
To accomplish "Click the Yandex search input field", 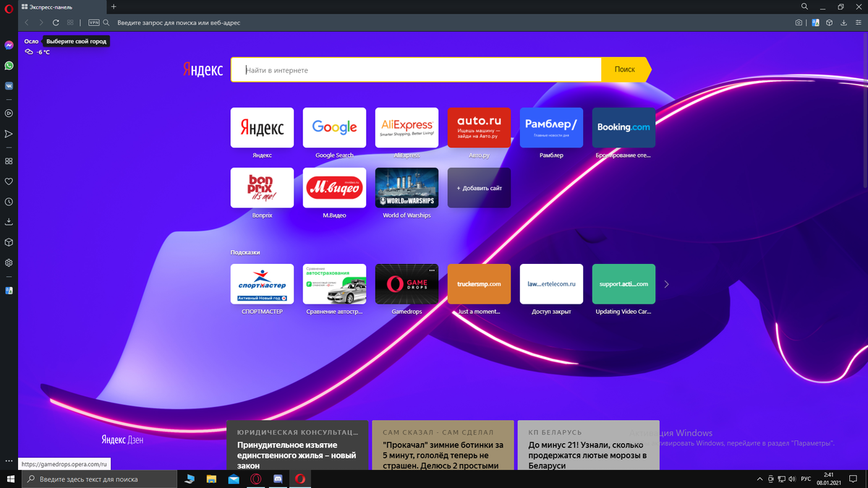I will pyautogui.click(x=416, y=70).
